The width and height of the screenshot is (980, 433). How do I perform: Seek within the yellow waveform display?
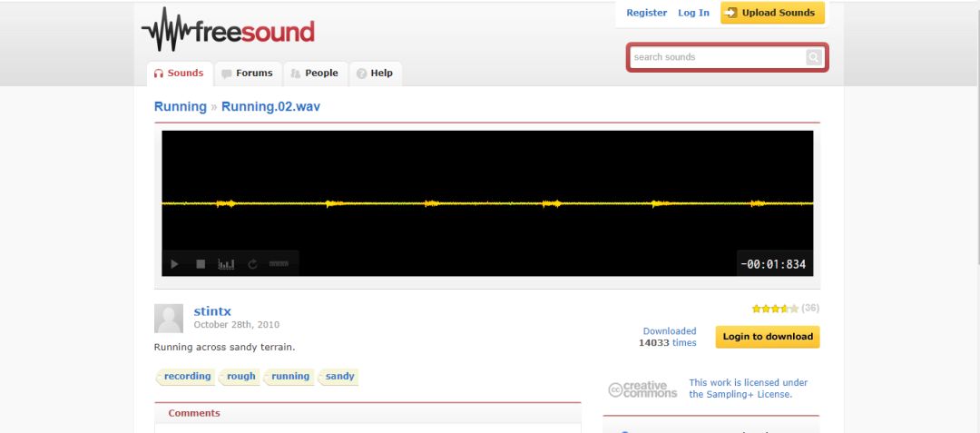coord(487,203)
